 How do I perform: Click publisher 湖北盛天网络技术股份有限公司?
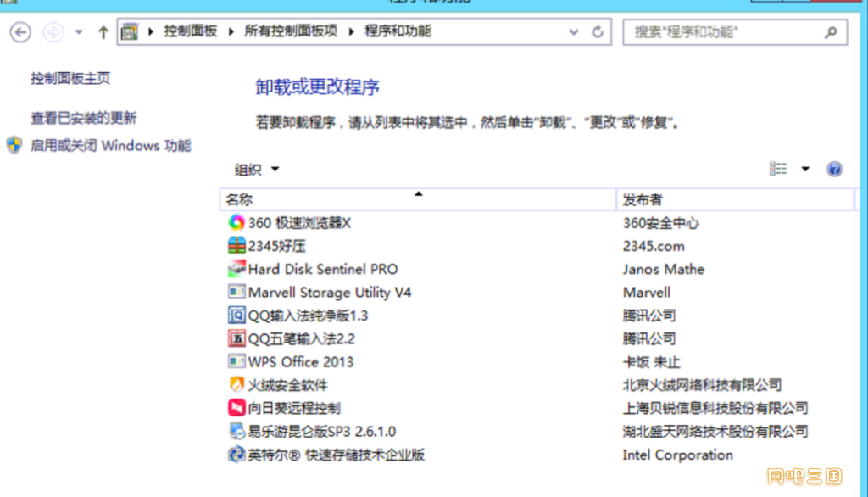715,431
